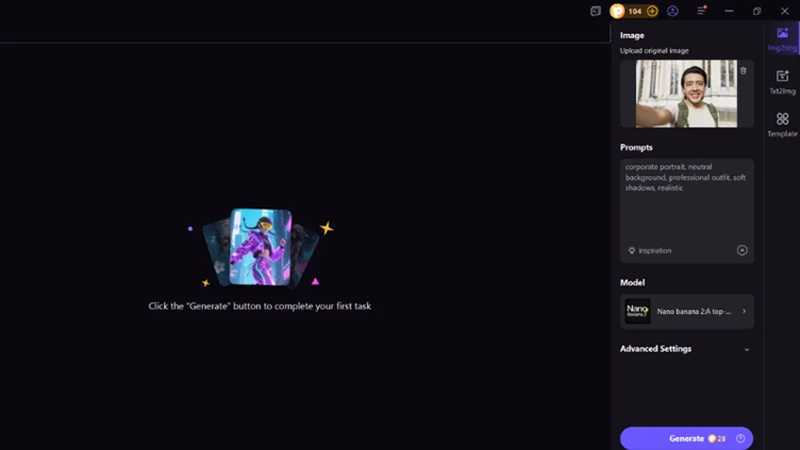This screenshot has width=800, height=450.
Task: Click the task window icon beside credits
Action: pyautogui.click(x=595, y=11)
